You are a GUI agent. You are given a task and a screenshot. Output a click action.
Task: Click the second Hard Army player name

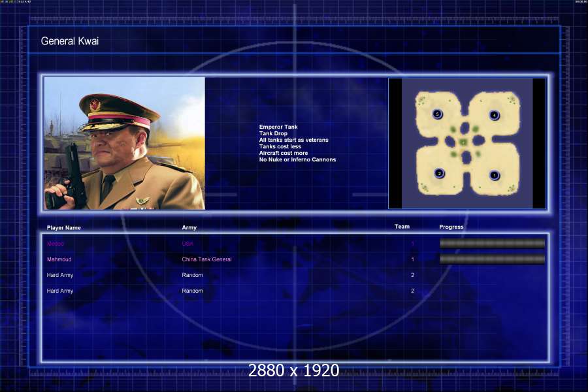[x=60, y=291]
